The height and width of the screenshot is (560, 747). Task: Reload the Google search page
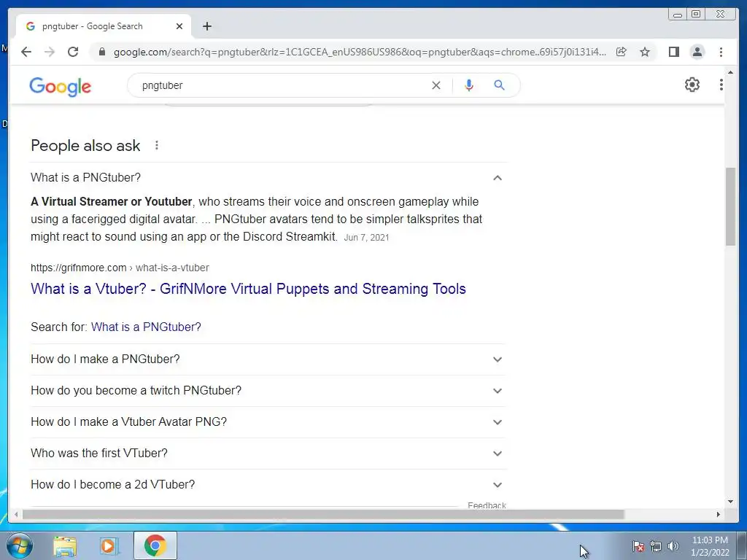pyautogui.click(x=73, y=52)
